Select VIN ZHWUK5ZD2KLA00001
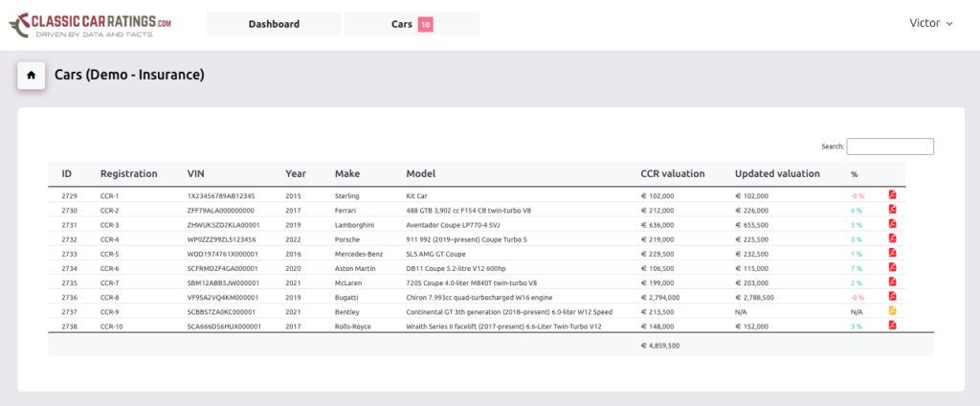Image resolution: width=980 pixels, height=406 pixels. click(224, 225)
